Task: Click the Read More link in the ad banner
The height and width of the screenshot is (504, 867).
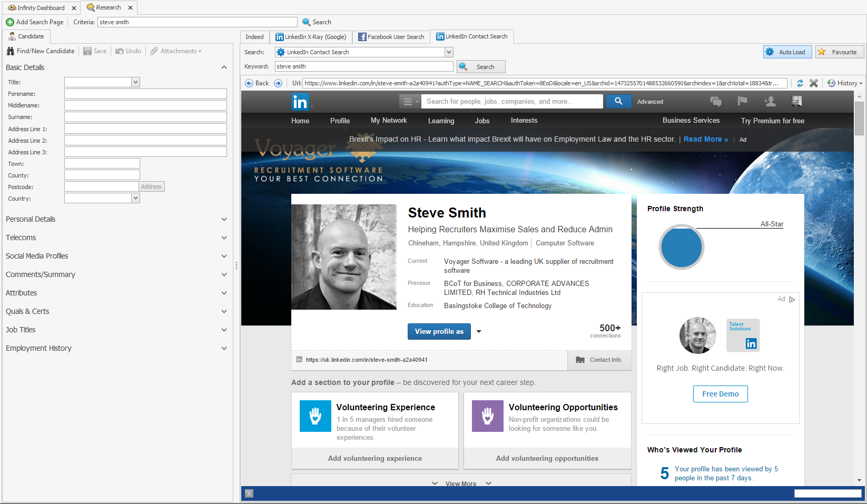Action: [x=706, y=139]
